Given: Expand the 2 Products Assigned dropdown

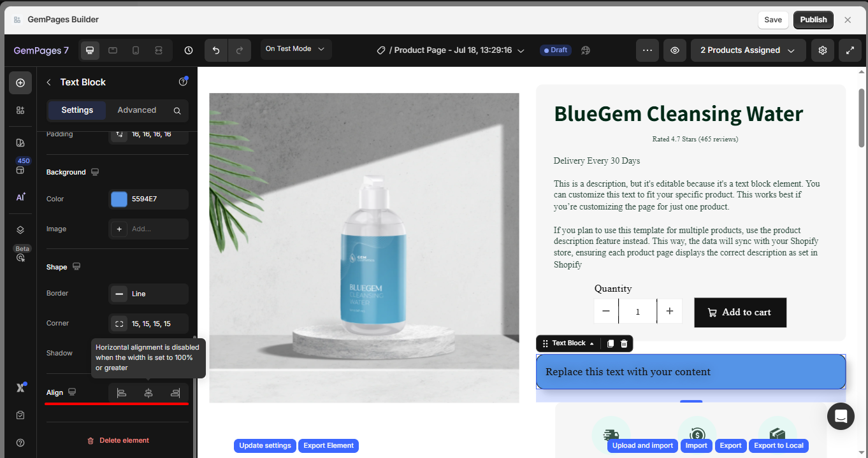Looking at the screenshot, I should pyautogui.click(x=748, y=50).
